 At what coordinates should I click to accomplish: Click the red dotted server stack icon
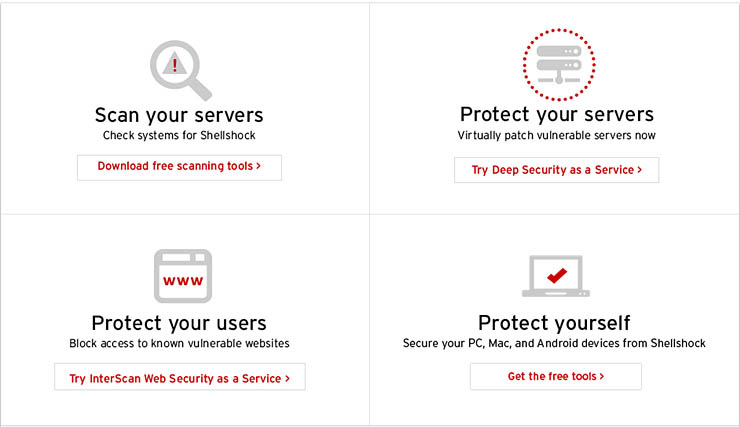(558, 65)
